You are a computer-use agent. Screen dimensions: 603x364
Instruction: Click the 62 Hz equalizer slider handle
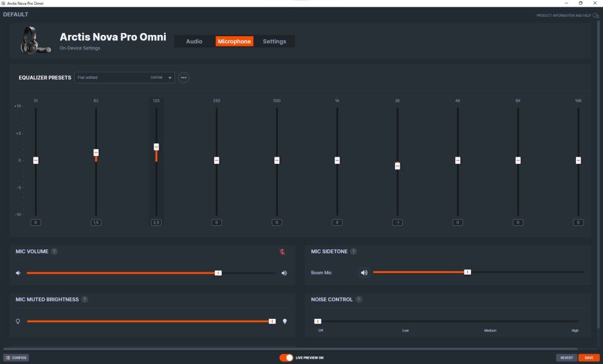click(96, 152)
